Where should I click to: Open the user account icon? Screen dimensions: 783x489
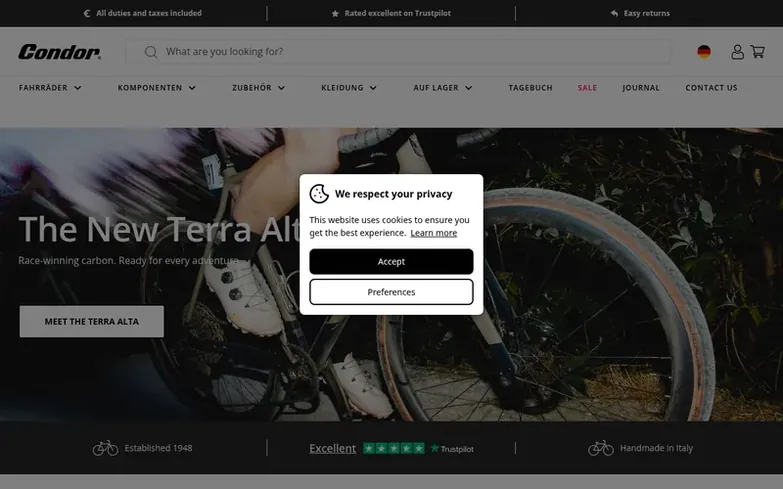coord(737,52)
